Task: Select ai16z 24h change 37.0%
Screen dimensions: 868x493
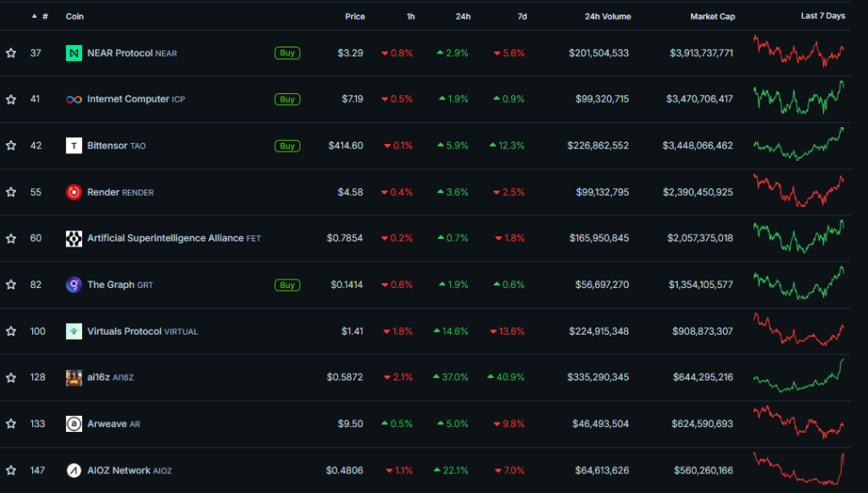Action: point(451,377)
